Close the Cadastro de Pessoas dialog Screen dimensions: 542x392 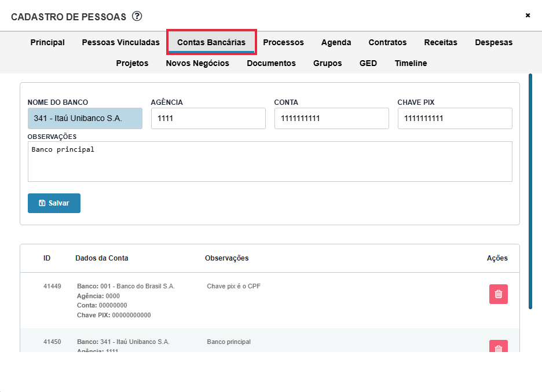click(528, 16)
